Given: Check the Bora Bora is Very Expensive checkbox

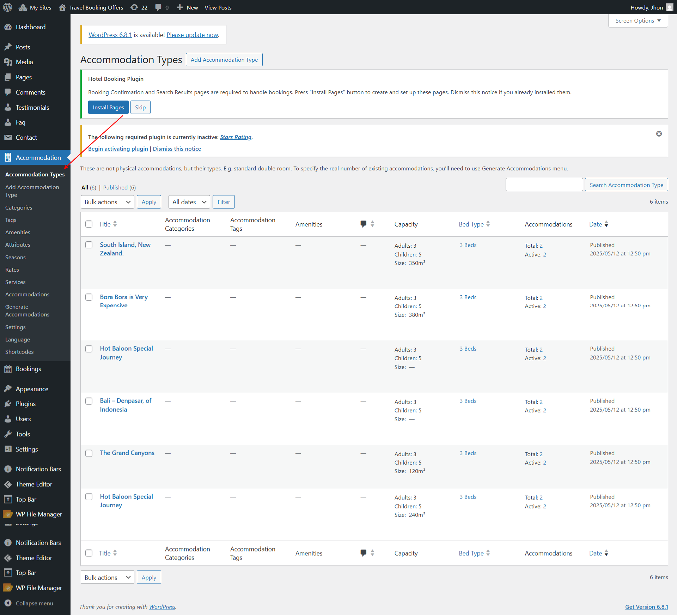Looking at the screenshot, I should [x=89, y=297].
